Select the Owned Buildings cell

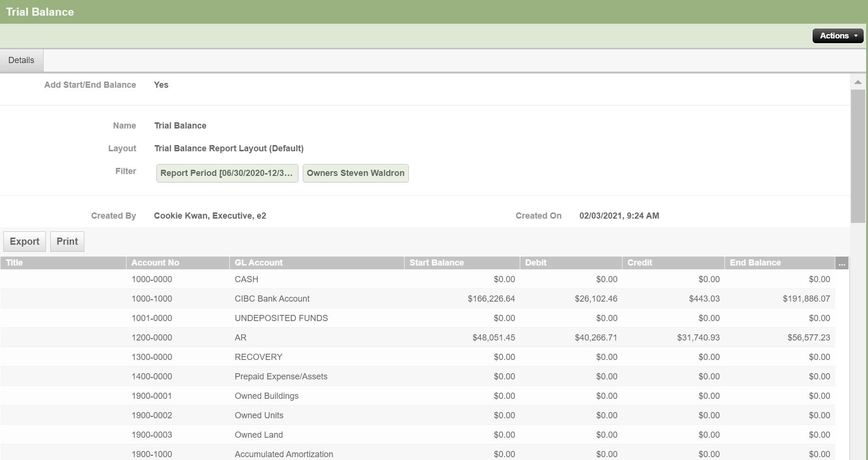click(266, 396)
